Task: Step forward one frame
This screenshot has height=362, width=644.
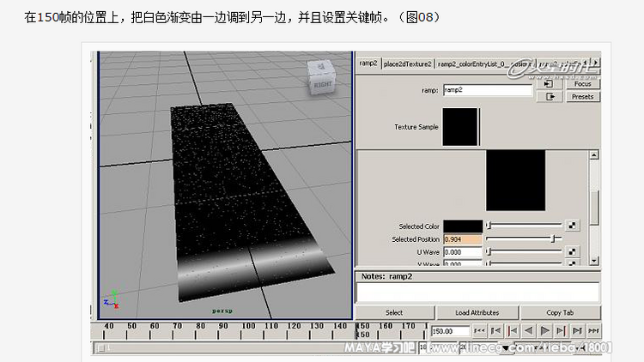Action: point(578,330)
